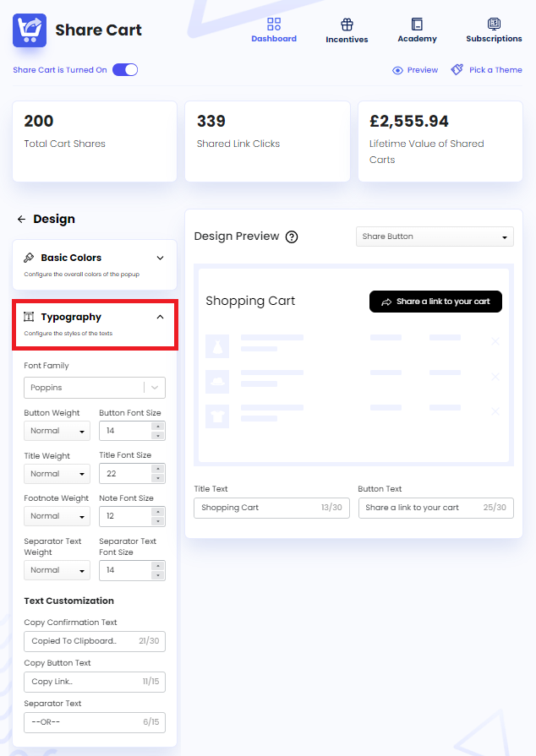536x756 pixels.
Task: Click the Share a link to your cart button
Action: click(435, 302)
